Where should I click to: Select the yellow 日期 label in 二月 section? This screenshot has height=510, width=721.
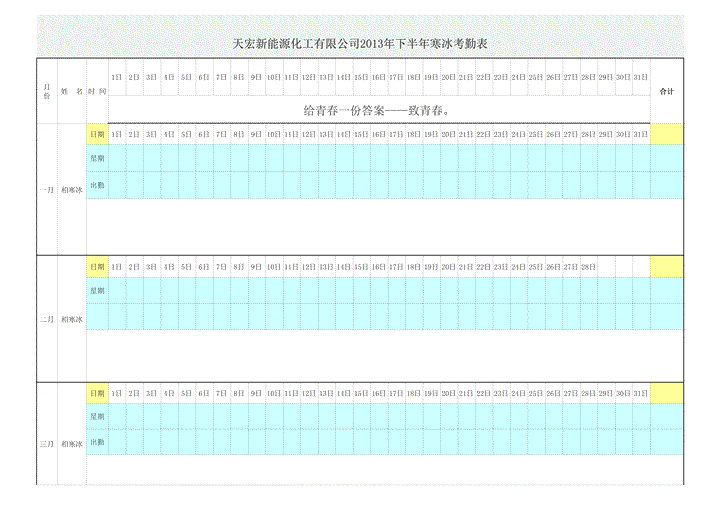pos(97,267)
